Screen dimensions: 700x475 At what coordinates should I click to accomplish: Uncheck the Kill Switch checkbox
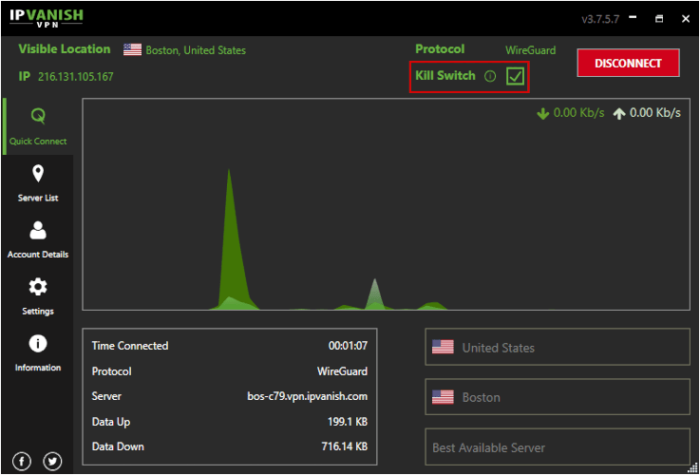point(515,76)
